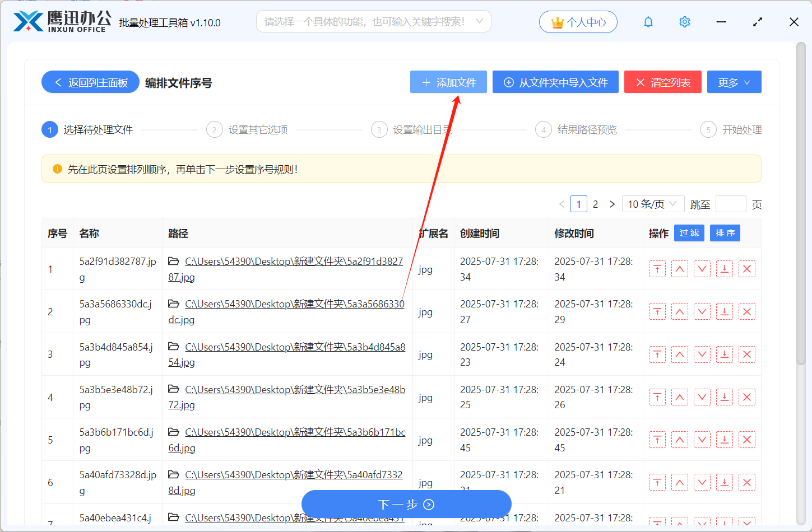This screenshot has height=532, width=812.
Task: Send 5a3b6b171bc6d.jpg row to bottom
Action: tap(725, 440)
